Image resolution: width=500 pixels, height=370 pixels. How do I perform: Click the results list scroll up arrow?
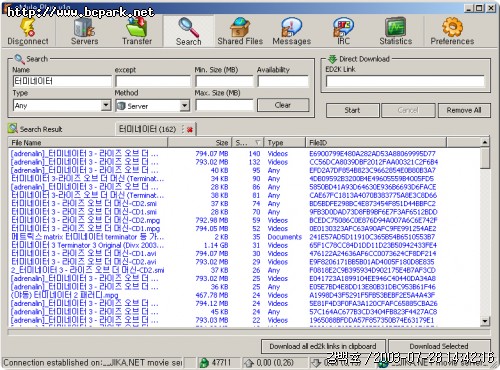tap(485, 142)
